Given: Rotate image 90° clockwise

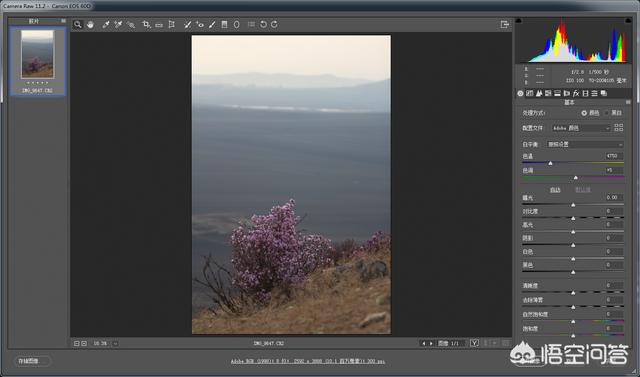Looking at the screenshot, I should pyautogui.click(x=274, y=24).
